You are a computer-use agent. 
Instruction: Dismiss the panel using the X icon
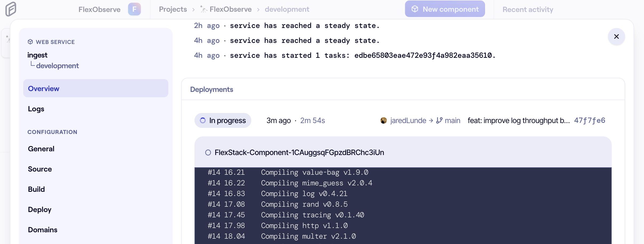616,36
